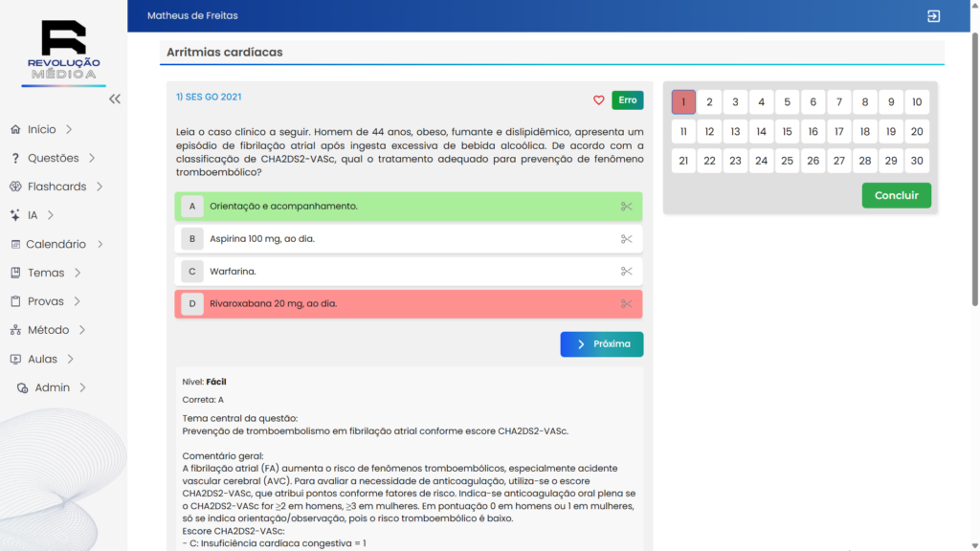Screen dimensions: 980x551
Task: Click the logout icon in top bar
Action: pos(933,16)
